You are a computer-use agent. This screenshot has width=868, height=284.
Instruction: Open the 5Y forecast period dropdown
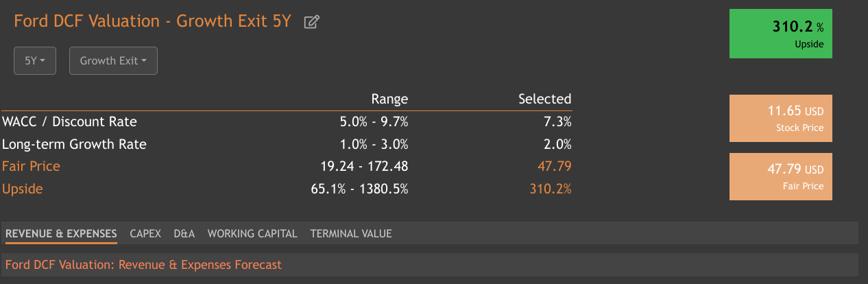[35, 60]
